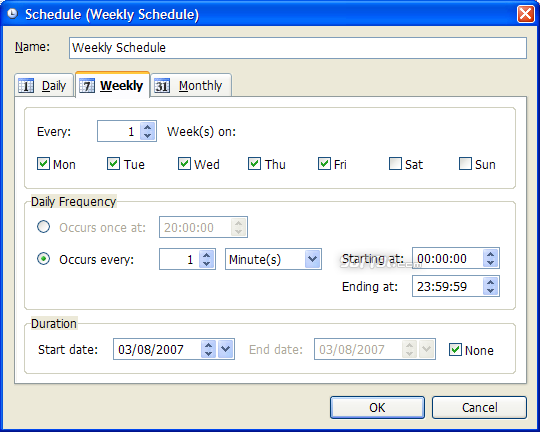Image resolution: width=540 pixels, height=432 pixels.
Task: Close the Schedule window
Action: pyautogui.click(x=526, y=14)
